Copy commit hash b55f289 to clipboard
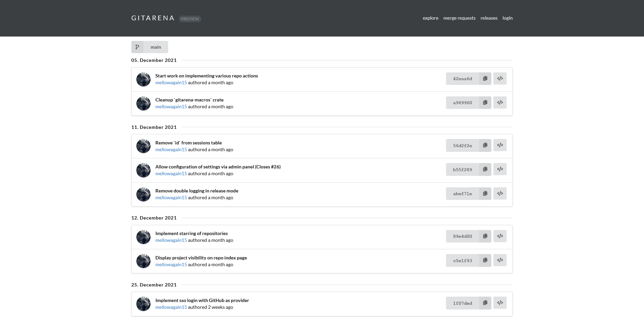This screenshot has width=644, height=323. point(485,169)
